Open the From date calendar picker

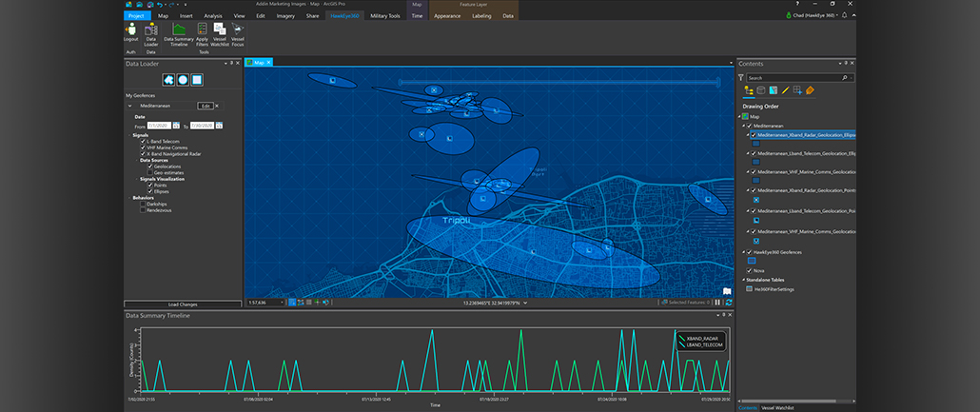tap(176, 126)
